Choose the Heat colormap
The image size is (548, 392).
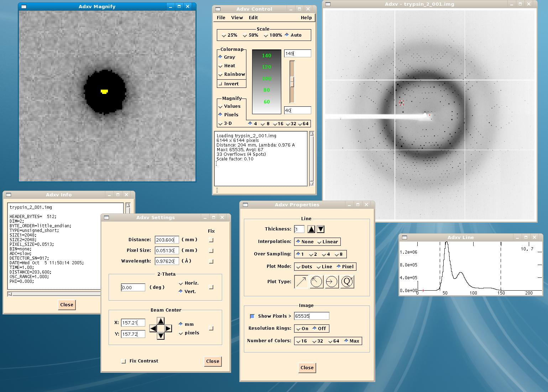click(226, 66)
